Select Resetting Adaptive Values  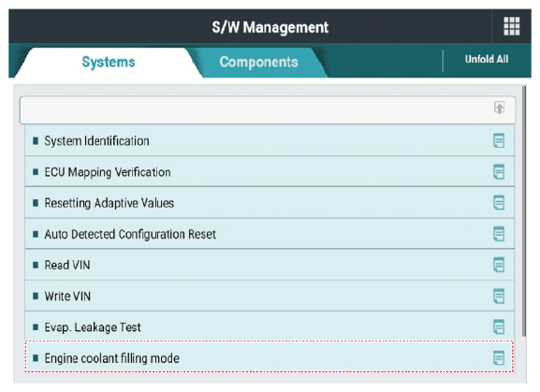click(270, 203)
